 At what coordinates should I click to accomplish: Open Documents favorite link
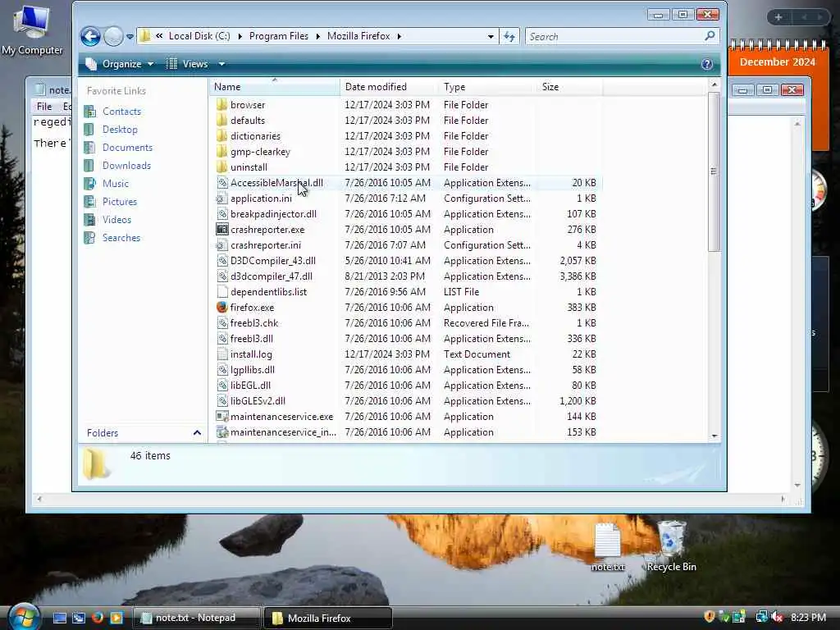[127, 148]
